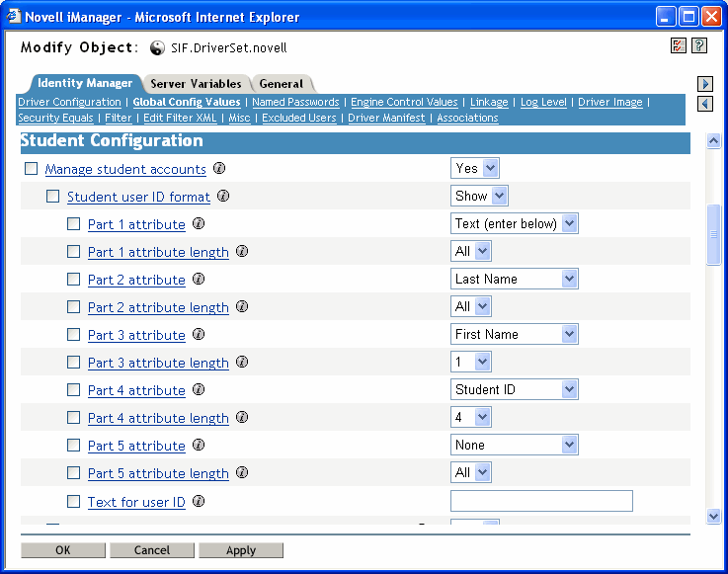Open the Last Name dropdown
This screenshot has height=574, width=728.
click(x=515, y=280)
